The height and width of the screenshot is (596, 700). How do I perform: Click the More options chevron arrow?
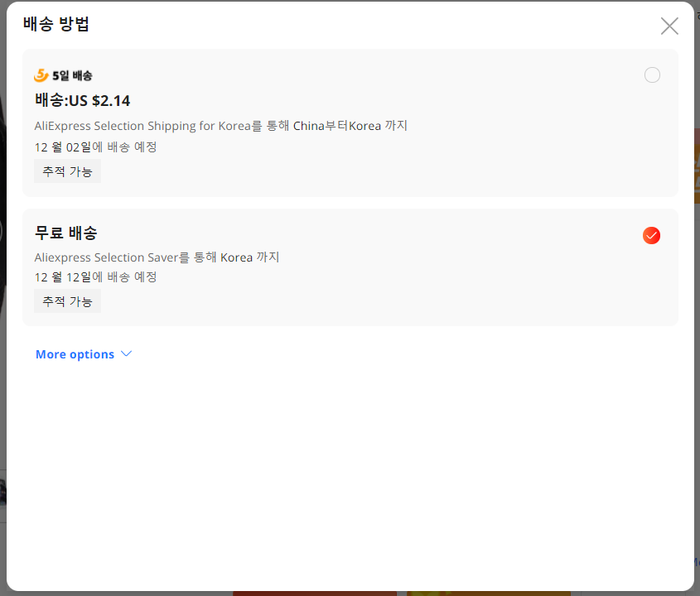click(x=127, y=353)
